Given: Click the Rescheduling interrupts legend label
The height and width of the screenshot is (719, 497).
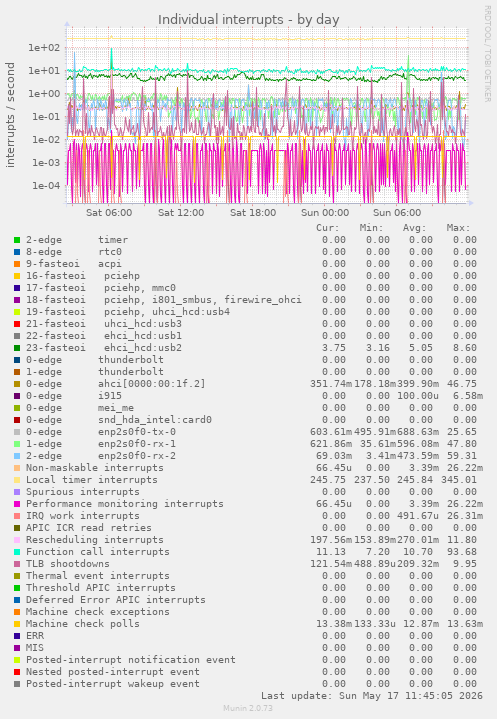Looking at the screenshot, I should [x=94, y=540].
